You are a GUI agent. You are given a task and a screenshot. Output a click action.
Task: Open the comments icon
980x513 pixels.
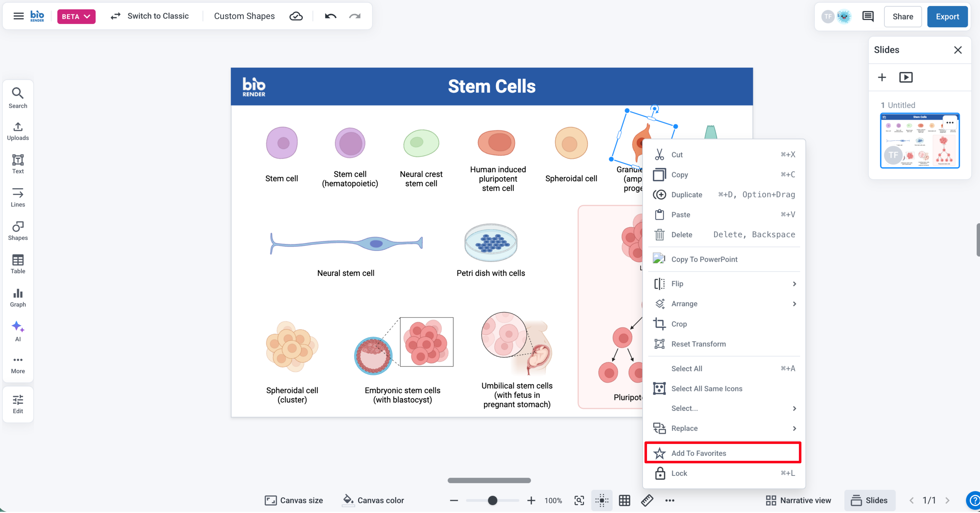coord(867,16)
